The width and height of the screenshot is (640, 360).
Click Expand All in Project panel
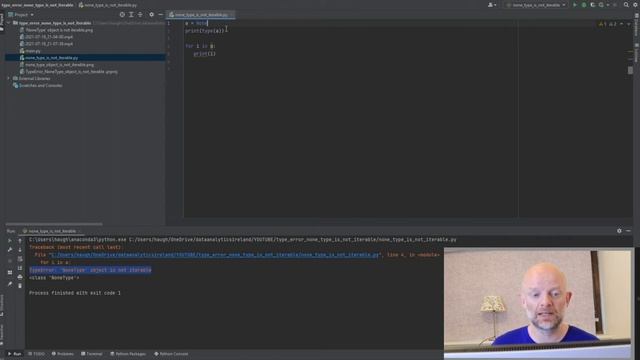131,14
